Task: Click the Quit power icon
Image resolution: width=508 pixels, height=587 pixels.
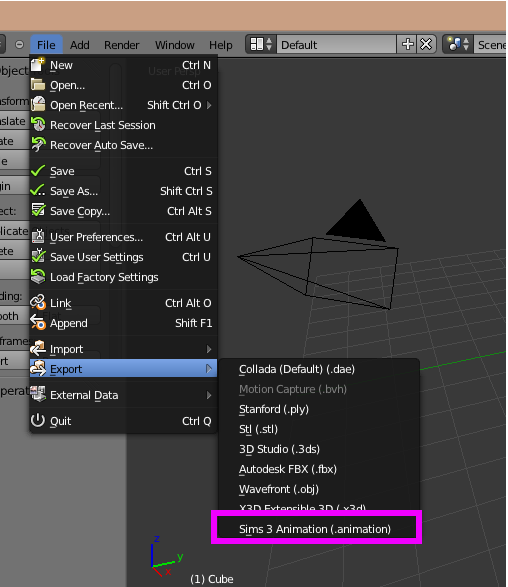Action: [38, 421]
